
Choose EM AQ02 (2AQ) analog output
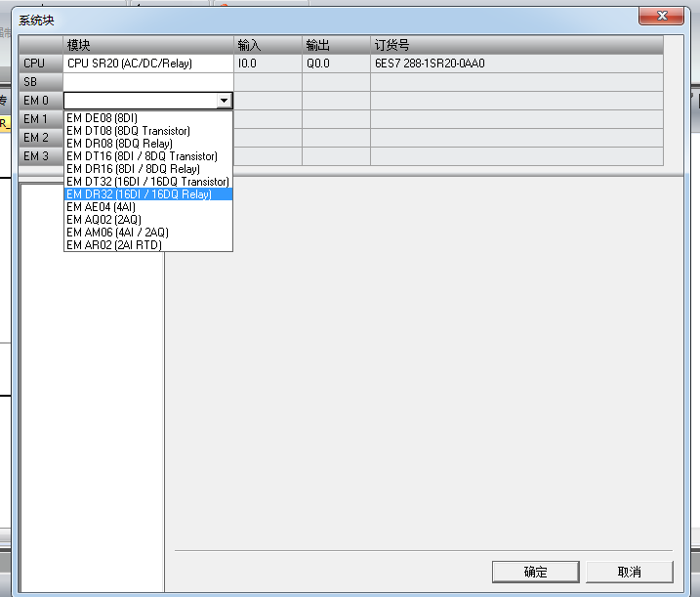point(103,220)
